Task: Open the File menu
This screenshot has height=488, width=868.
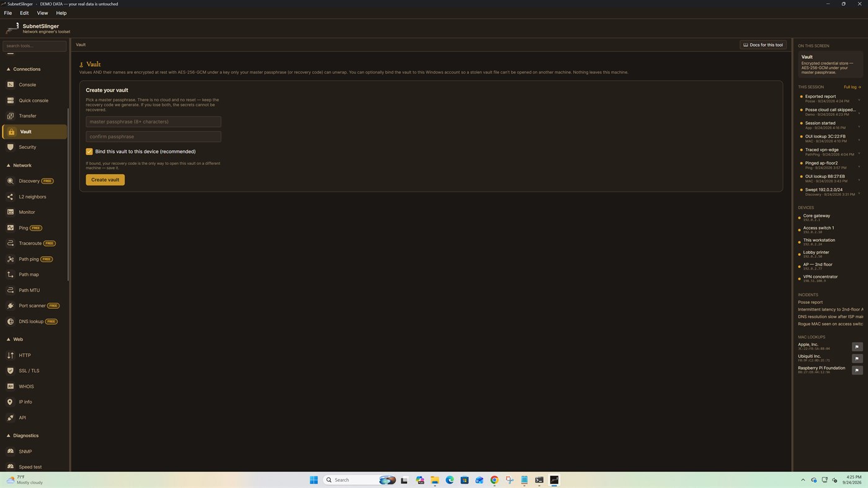Action: [8, 13]
